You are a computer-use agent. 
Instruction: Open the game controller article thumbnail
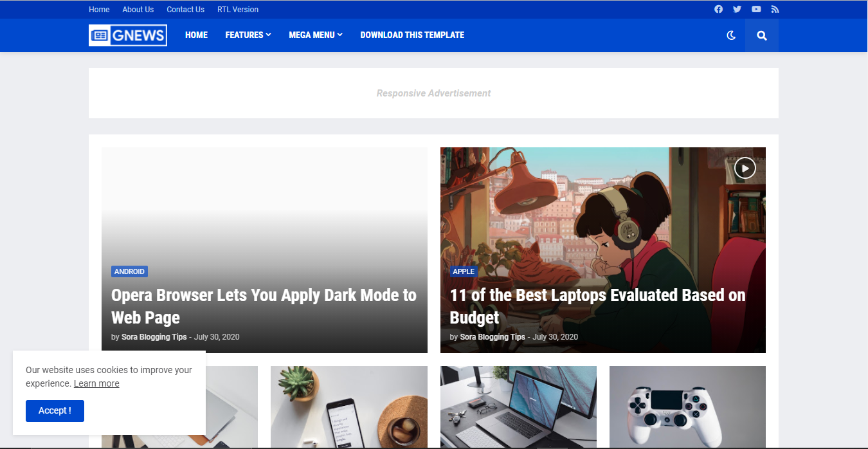[x=687, y=407]
